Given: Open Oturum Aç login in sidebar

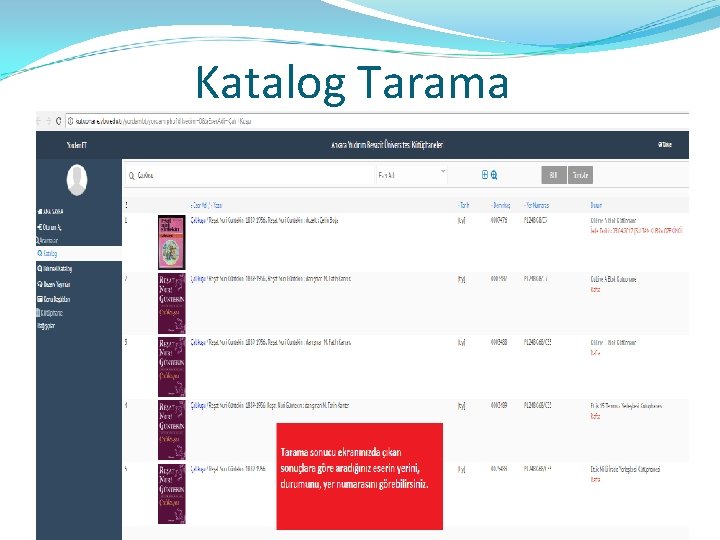Looking at the screenshot, I should pos(49,227).
